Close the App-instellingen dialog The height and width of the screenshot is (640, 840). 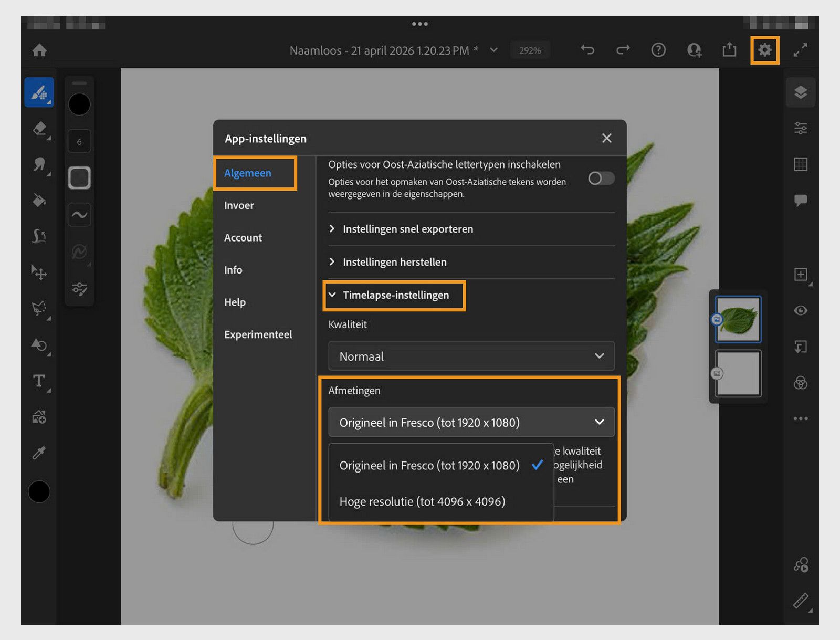click(x=606, y=138)
